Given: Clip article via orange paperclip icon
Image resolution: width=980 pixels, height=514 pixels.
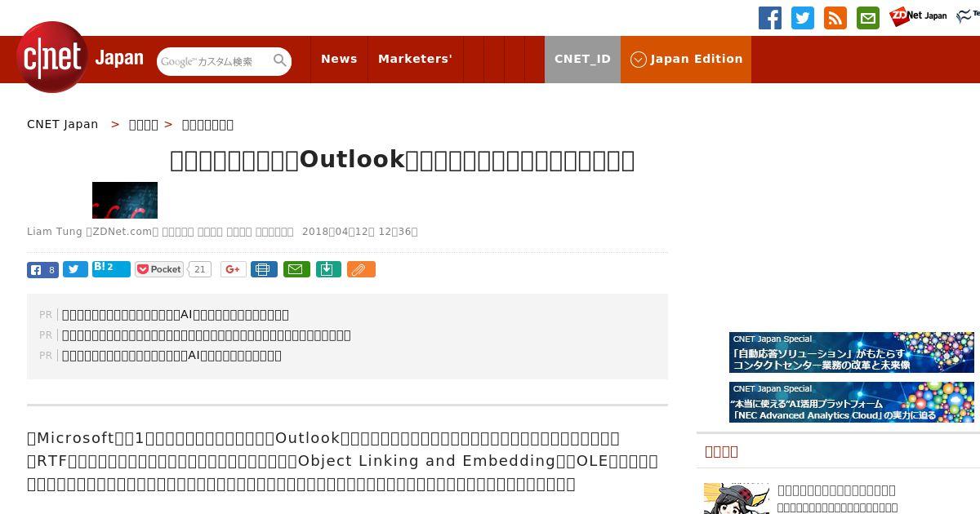Looking at the screenshot, I should coord(361,269).
